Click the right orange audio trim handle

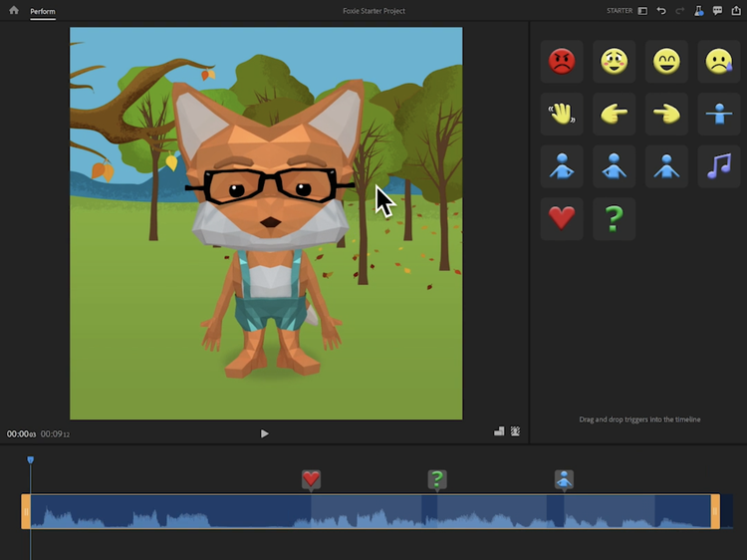tap(714, 511)
